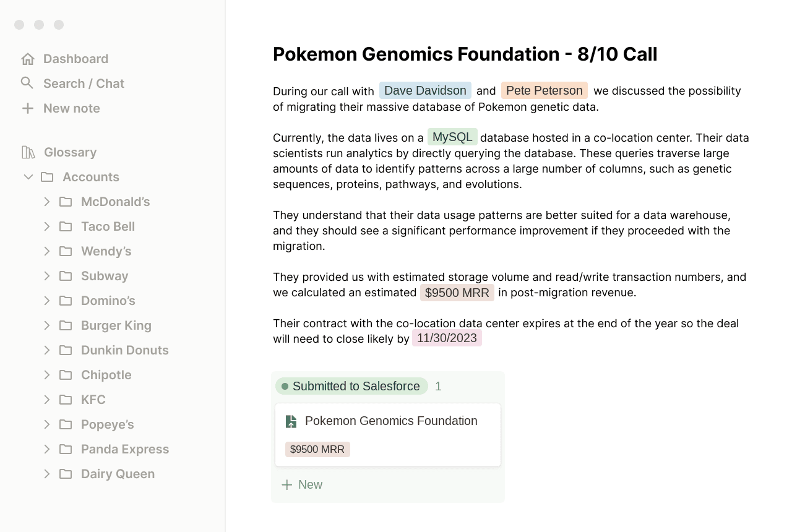The width and height of the screenshot is (792, 532).
Task: Click the Accounts folder icon
Action: coord(47,177)
